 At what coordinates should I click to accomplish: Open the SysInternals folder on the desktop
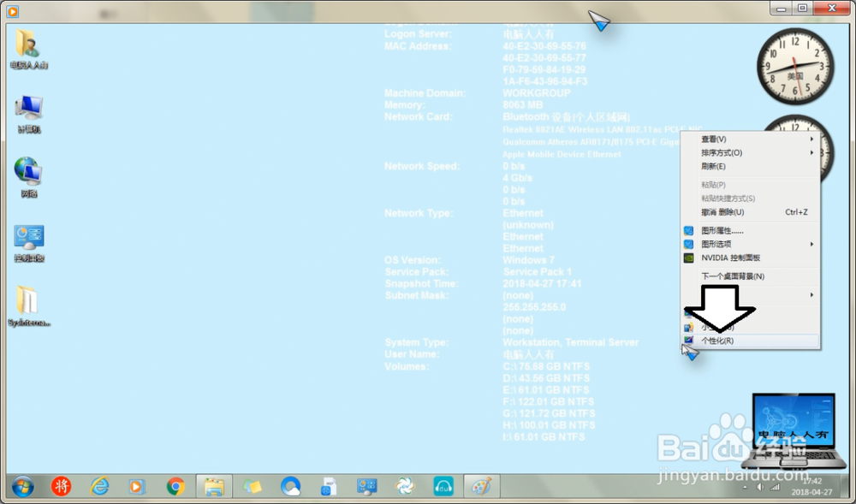click(x=28, y=306)
